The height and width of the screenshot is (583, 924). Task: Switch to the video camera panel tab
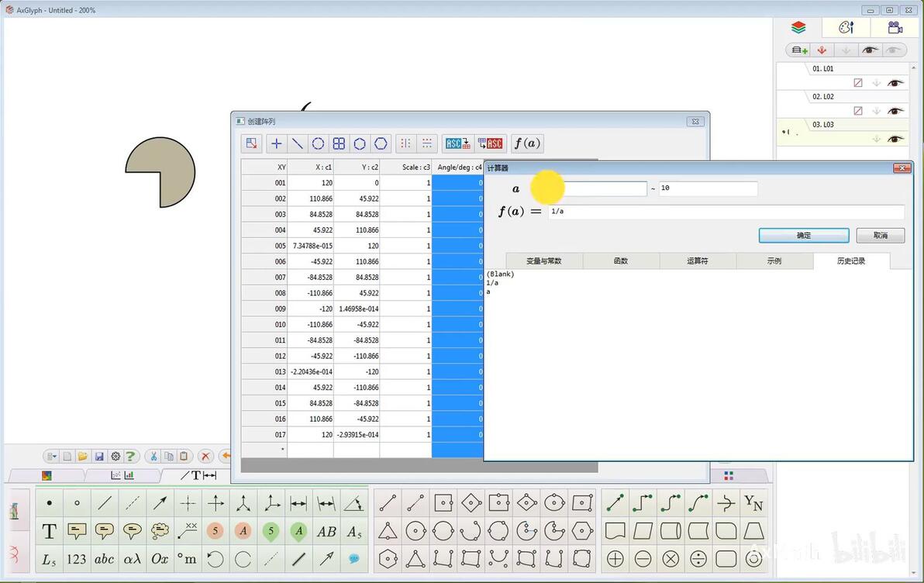[x=895, y=28]
